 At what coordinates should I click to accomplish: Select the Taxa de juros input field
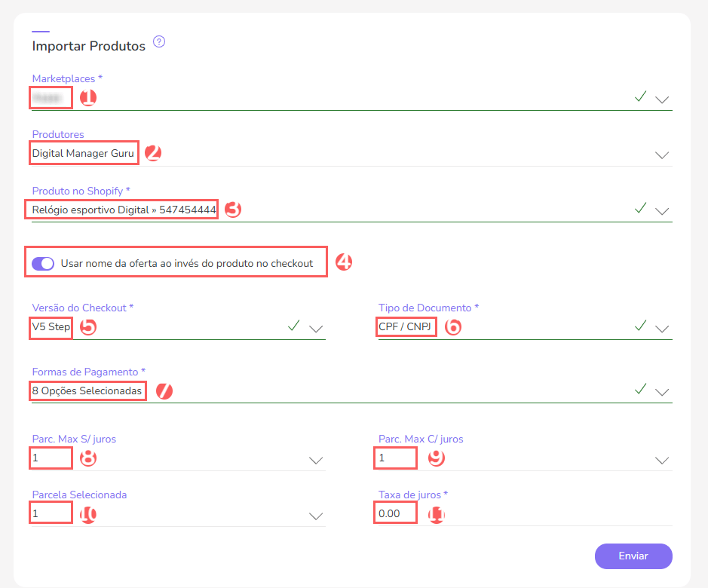pos(395,512)
